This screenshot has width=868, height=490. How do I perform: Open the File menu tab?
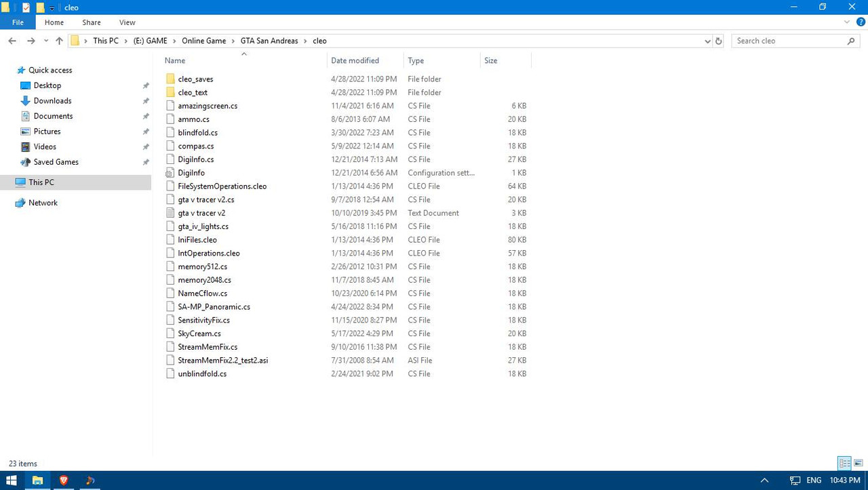18,22
